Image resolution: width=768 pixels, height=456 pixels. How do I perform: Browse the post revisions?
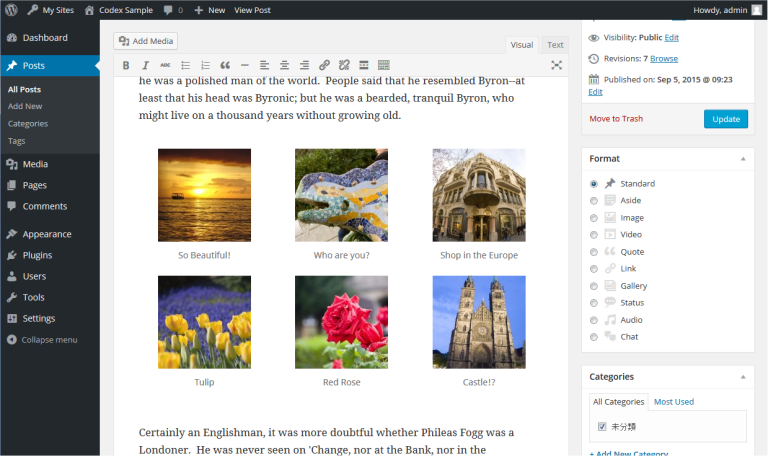click(664, 59)
